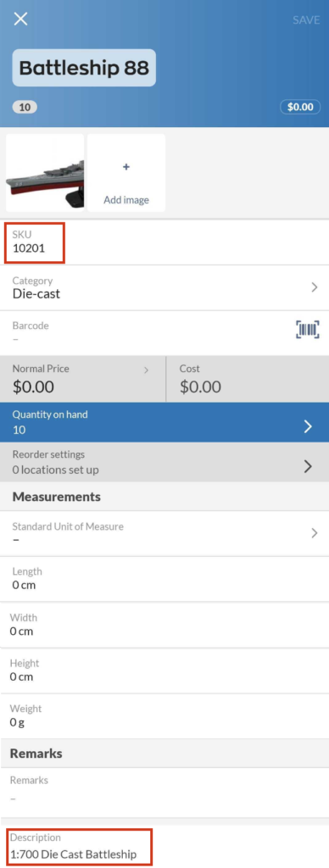Click the SAVE button
The height and width of the screenshot is (868, 329).
coord(306,20)
